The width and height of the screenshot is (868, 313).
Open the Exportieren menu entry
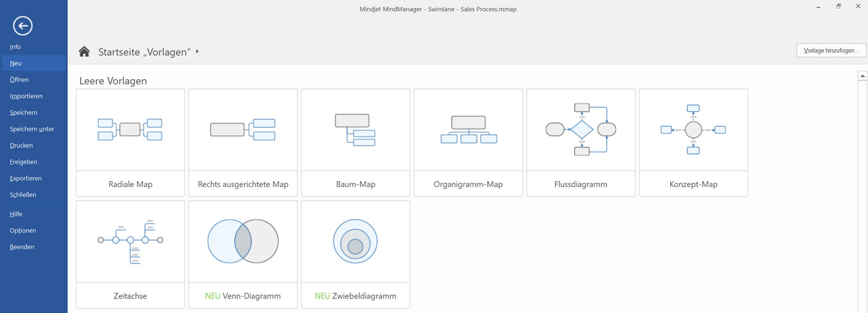[25, 178]
